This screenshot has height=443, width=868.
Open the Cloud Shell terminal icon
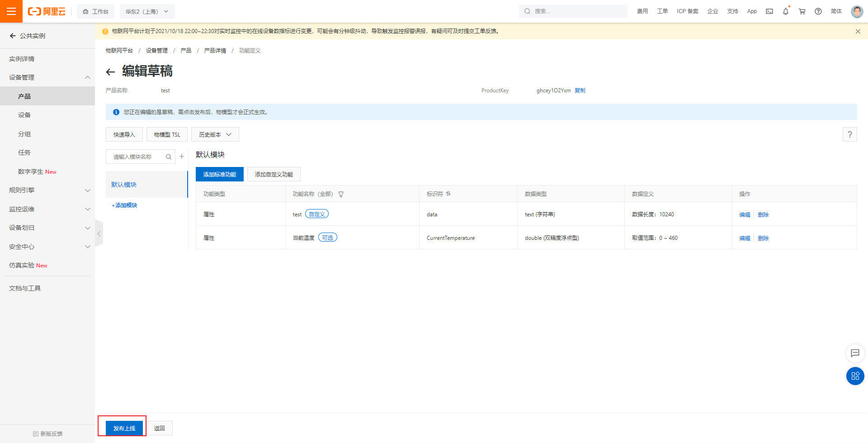click(x=769, y=11)
